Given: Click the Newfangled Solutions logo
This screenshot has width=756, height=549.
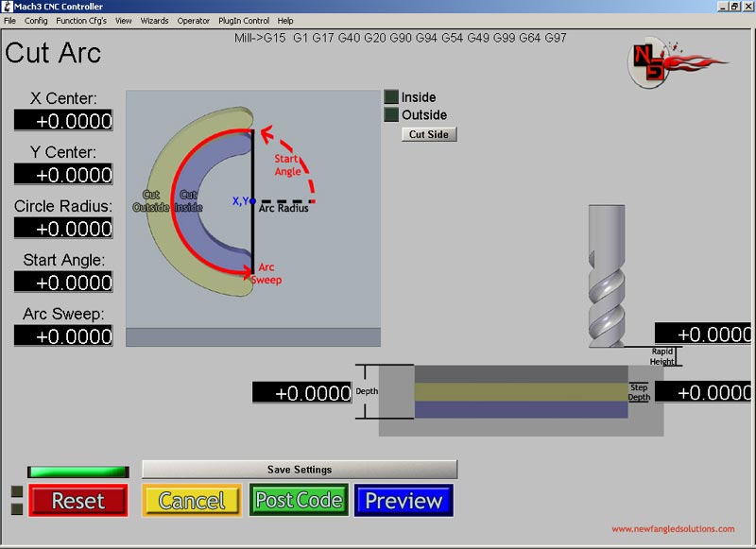Looking at the screenshot, I should click(x=678, y=63).
